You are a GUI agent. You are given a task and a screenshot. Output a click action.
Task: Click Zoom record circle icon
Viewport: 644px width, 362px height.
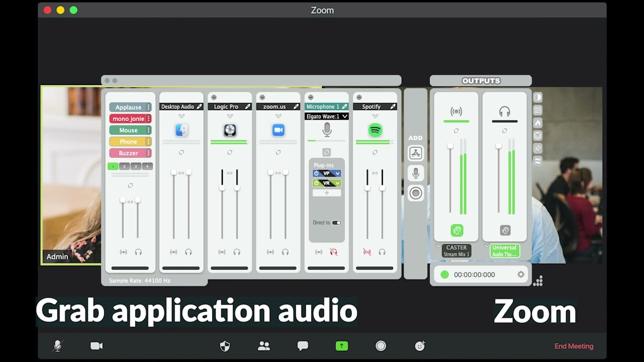381,346
